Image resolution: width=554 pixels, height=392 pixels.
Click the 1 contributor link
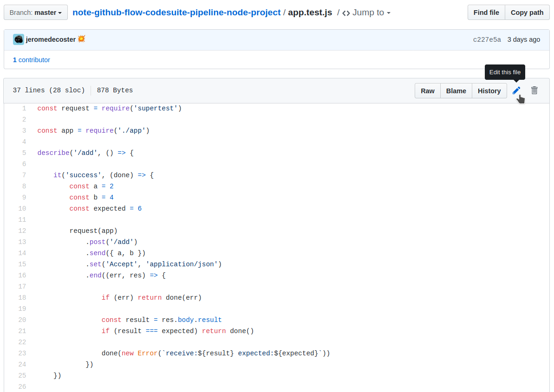coord(32,60)
